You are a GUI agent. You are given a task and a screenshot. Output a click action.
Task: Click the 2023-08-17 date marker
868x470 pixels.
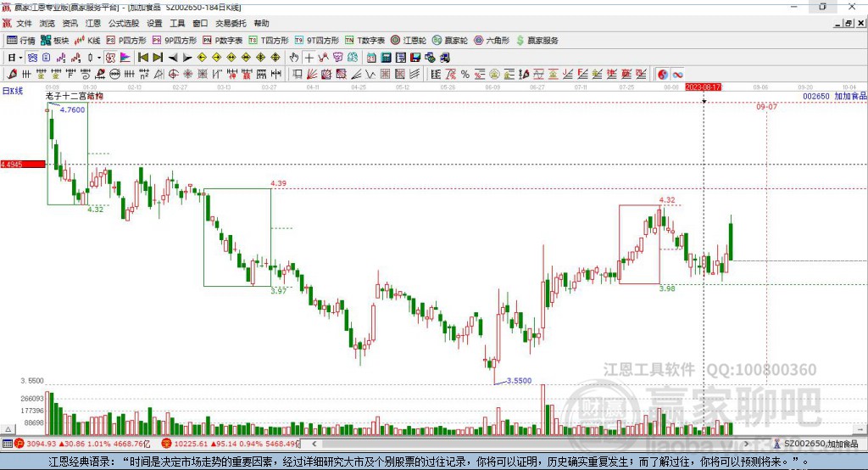(x=703, y=87)
